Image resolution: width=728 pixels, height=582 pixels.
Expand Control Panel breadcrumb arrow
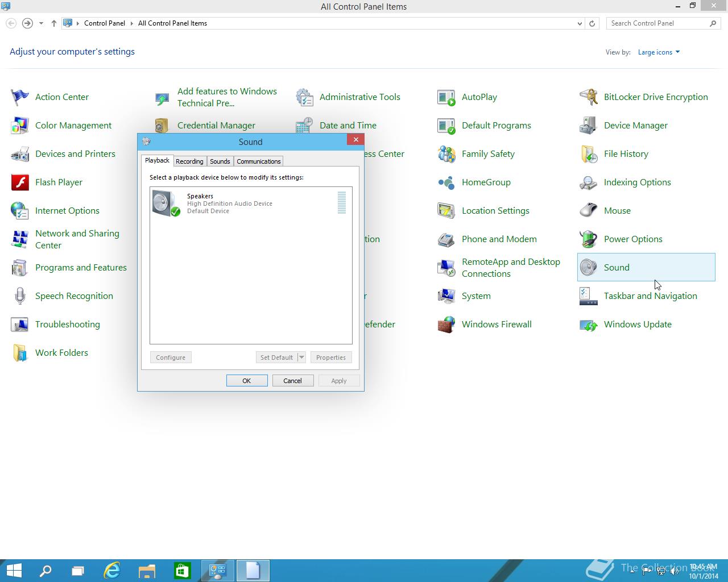click(131, 23)
